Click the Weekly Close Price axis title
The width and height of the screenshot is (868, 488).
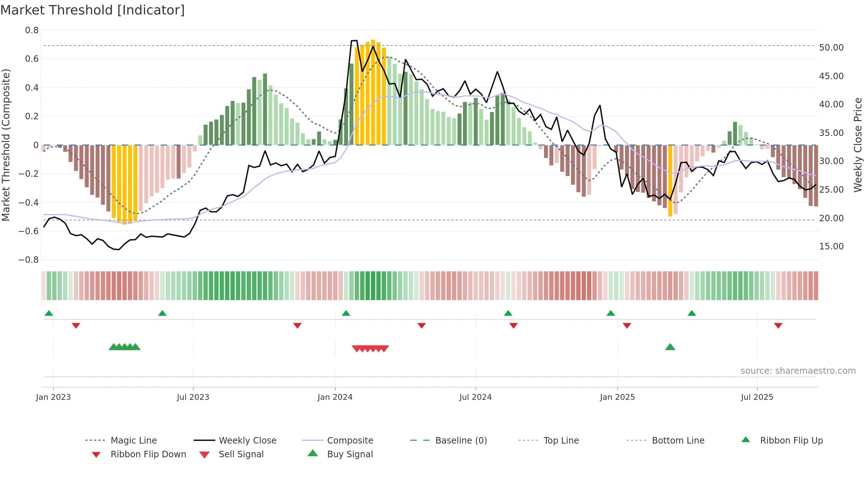(858, 145)
